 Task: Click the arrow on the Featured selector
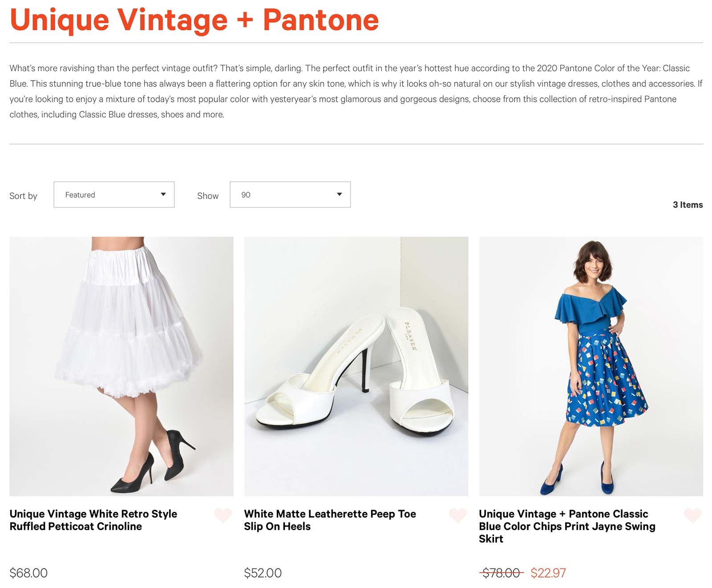pyautogui.click(x=164, y=195)
